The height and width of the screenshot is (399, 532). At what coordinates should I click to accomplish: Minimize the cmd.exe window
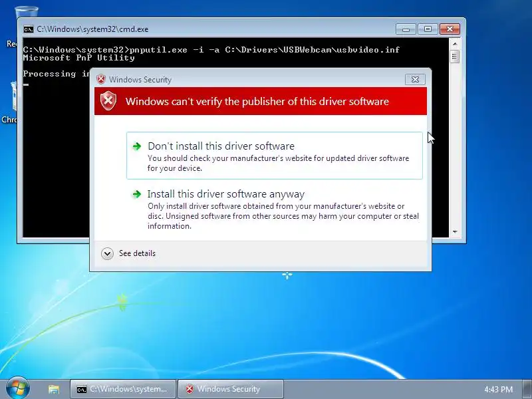(406, 29)
